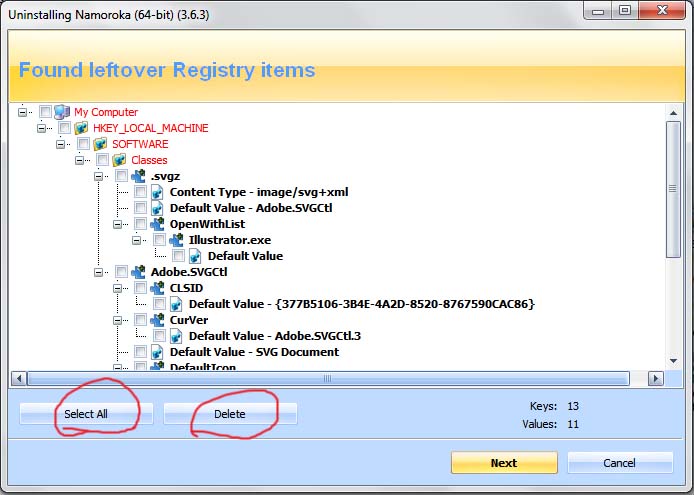694x495 pixels.
Task: Click the icon of the {377B5106...} value
Action: [176, 304]
